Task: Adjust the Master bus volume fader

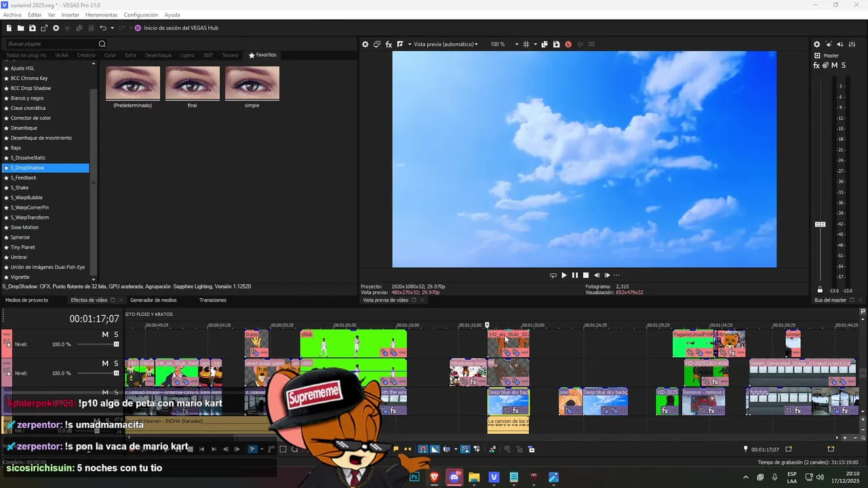Action: point(821,224)
